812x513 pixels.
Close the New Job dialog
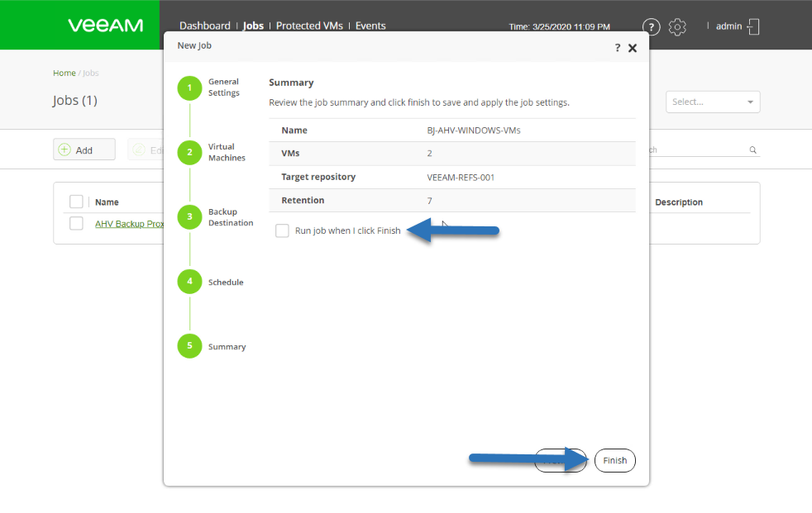(x=633, y=48)
